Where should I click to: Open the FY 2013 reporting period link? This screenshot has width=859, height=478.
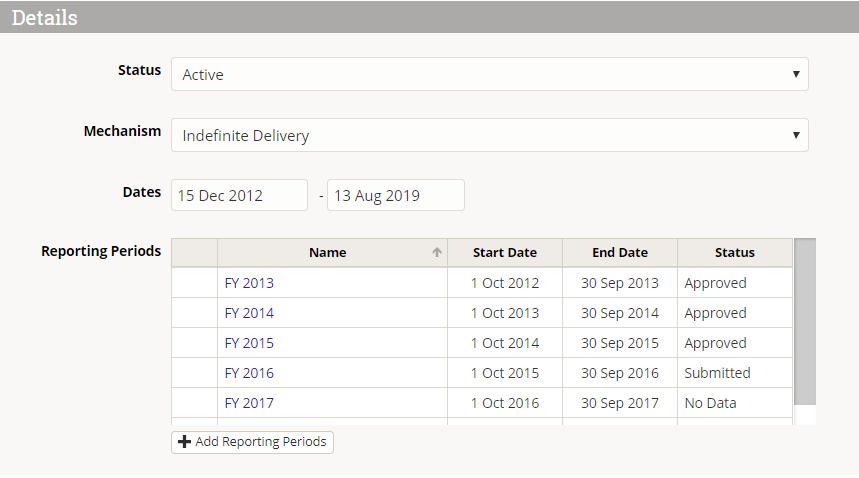point(249,283)
